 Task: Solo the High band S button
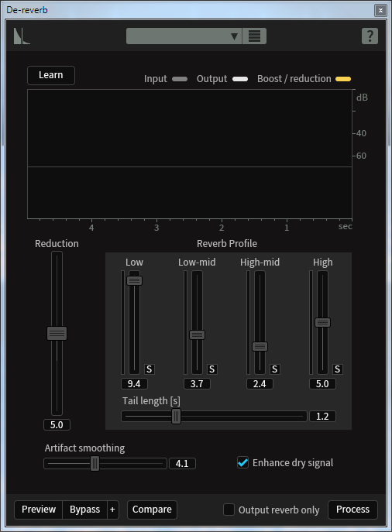tap(337, 369)
